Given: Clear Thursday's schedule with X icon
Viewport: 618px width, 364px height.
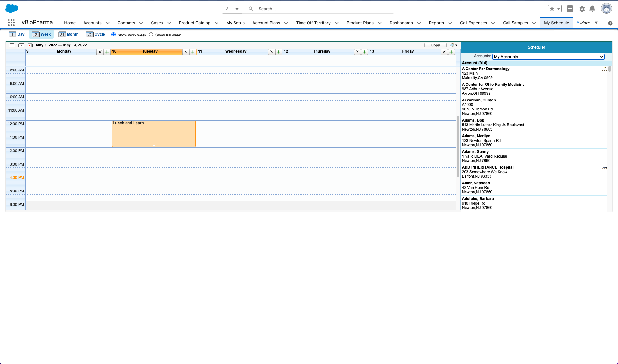Looking at the screenshot, I should (358, 52).
